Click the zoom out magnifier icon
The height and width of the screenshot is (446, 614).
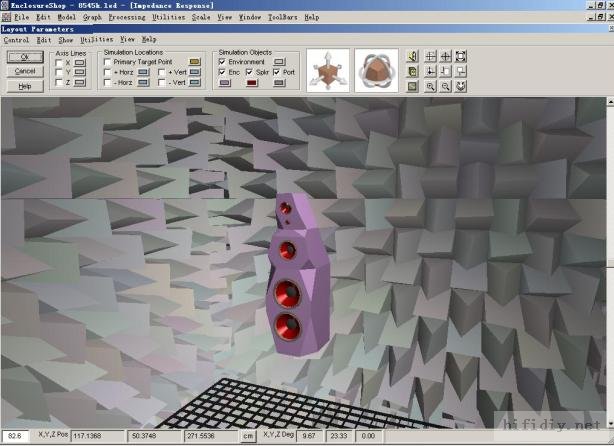pyautogui.click(x=445, y=87)
